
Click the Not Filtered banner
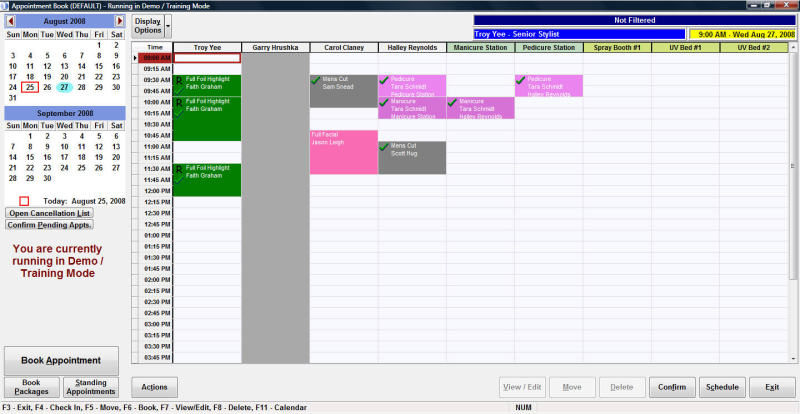tap(634, 20)
